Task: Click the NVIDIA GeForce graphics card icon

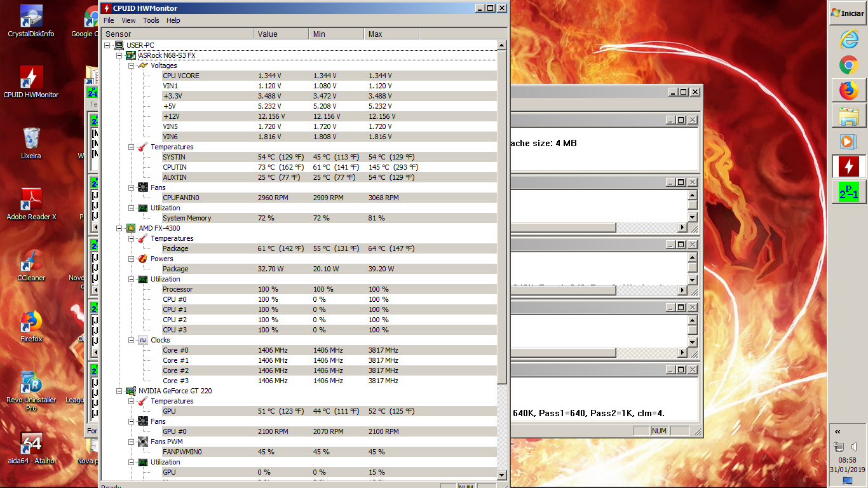Action: point(131,391)
